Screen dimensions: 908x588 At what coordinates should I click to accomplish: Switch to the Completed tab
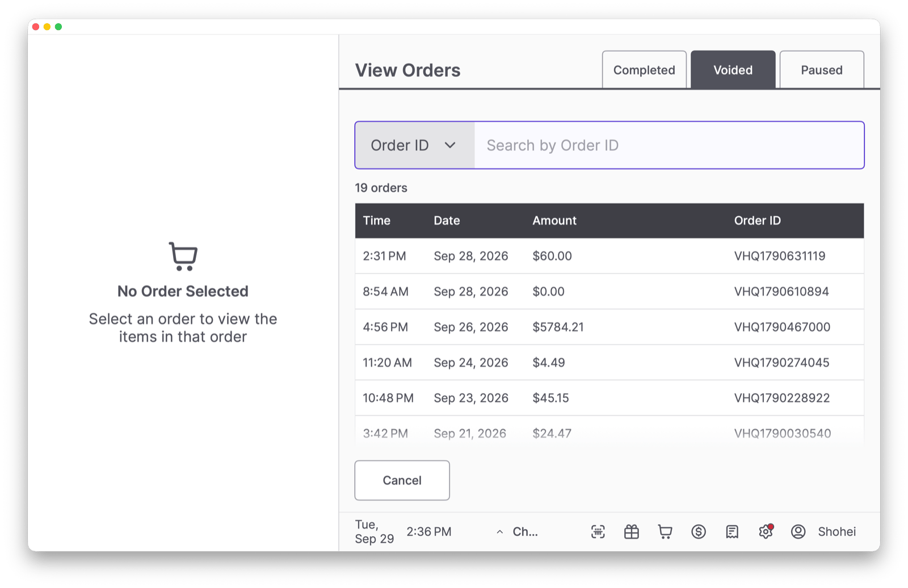(x=644, y=70)
